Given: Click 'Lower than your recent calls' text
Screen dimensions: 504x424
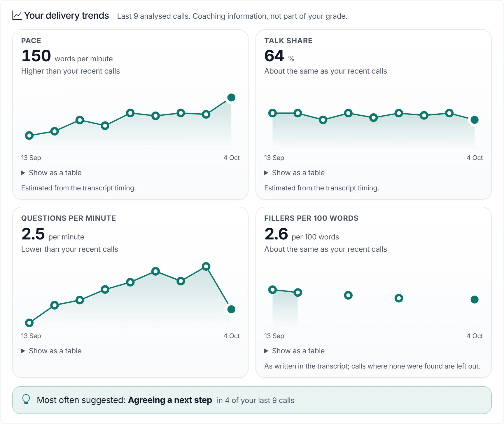Looking at the screenshot, I should point(70,249).
